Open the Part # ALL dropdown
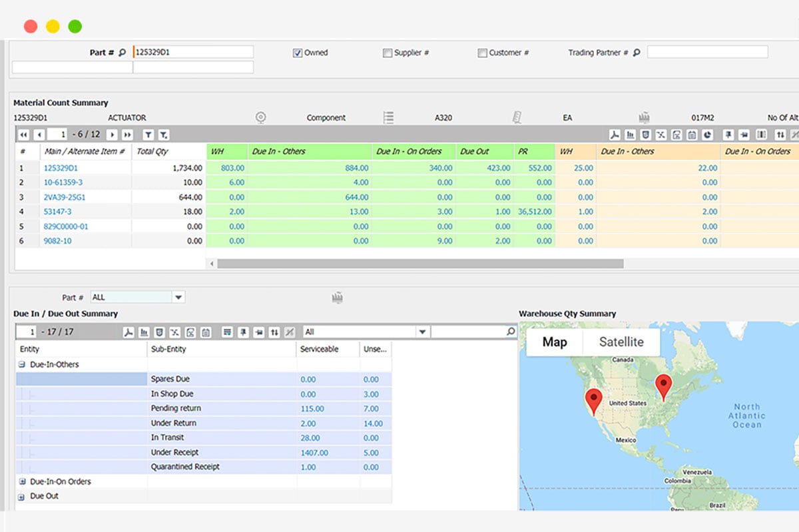 [177, 296]
